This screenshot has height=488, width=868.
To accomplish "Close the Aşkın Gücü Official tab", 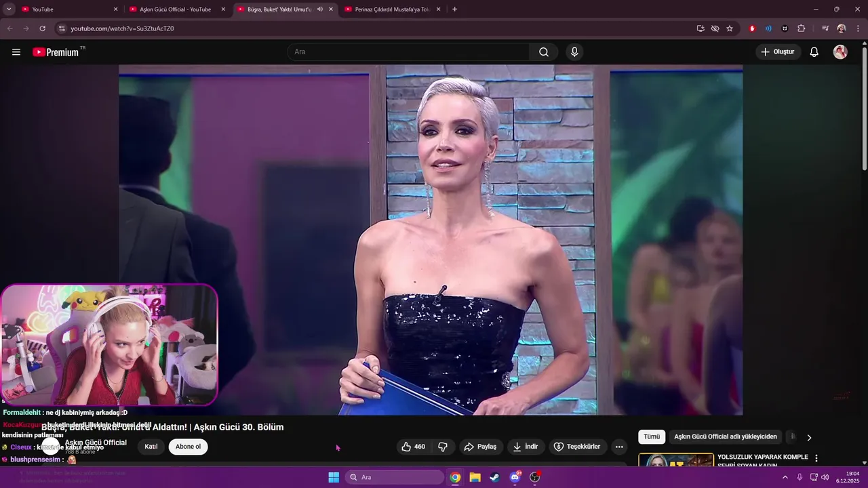I will pos(223,9).
